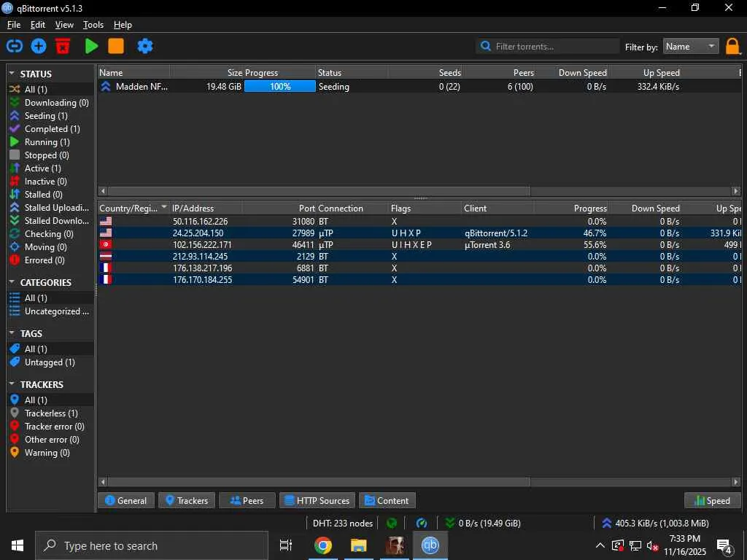Select Trackerless (1) tracker filter
Image resolution: width=747 pixels, height=560 pixels.
click(x=50, y=413)
